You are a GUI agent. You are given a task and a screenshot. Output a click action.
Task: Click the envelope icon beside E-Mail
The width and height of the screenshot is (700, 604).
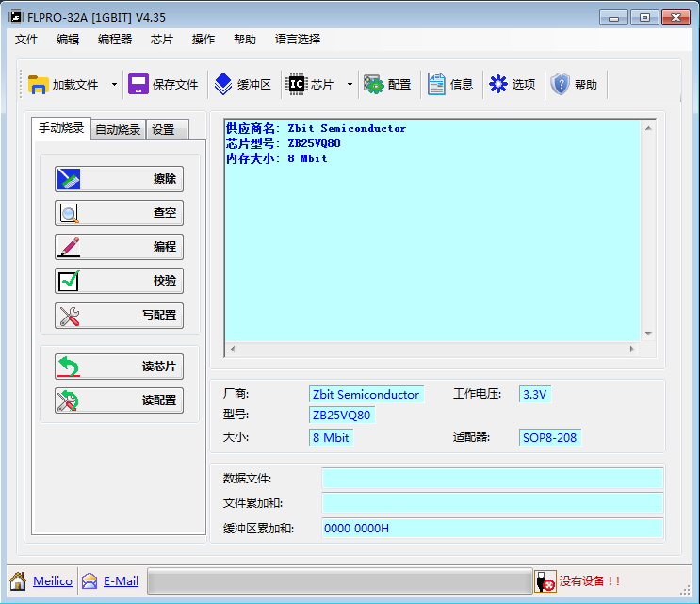point(90,580)
